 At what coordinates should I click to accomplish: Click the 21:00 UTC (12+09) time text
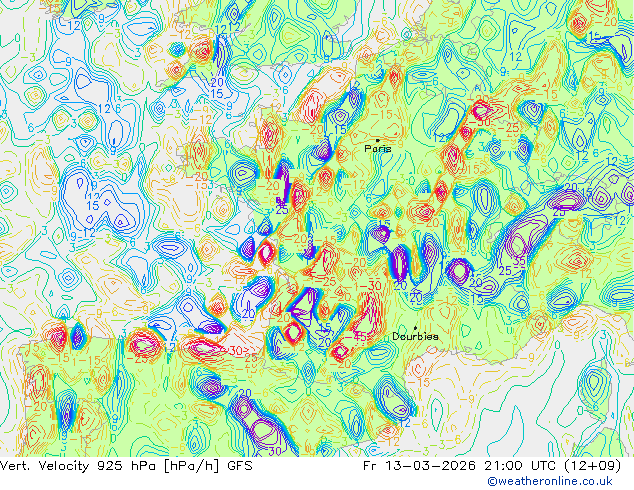(552, 466)
